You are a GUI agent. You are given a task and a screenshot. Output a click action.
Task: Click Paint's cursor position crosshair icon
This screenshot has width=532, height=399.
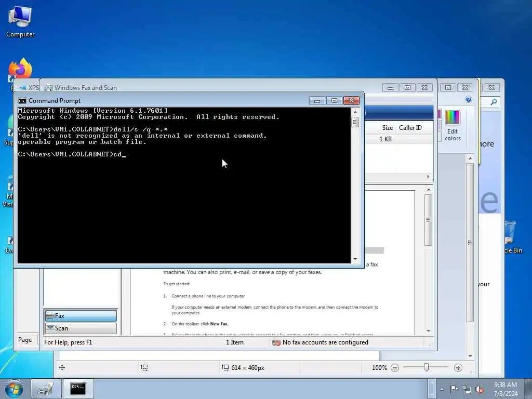[x=62, y=367]
